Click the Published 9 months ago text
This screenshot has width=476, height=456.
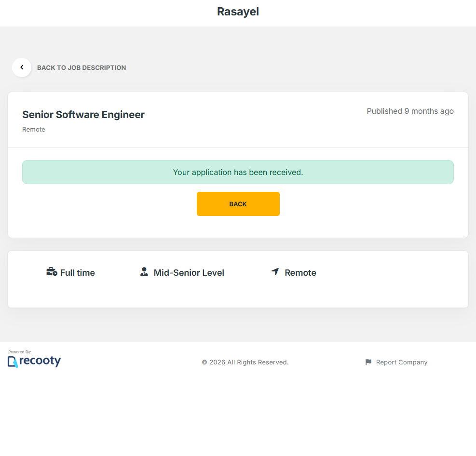410,111
